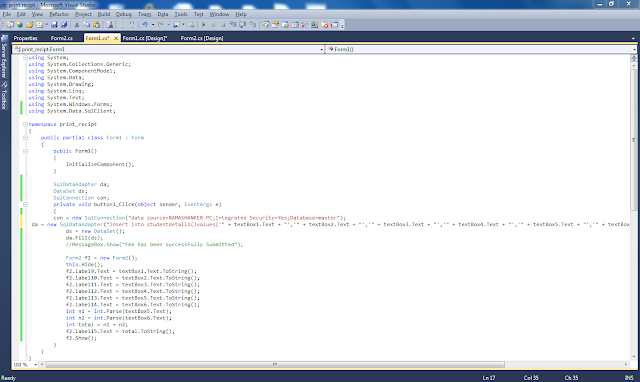Switch to the Form2.cs tab
This screenshot has height=382, width=640.
[x=62, y=38]
